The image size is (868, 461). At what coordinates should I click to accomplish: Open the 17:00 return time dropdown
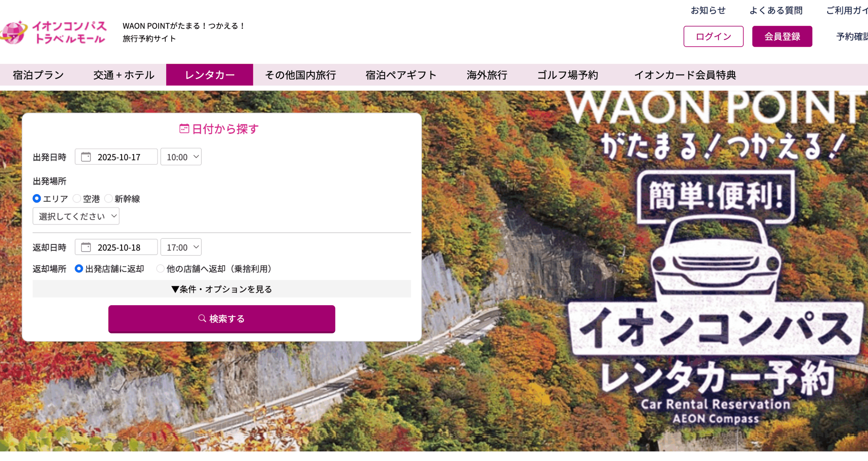[181, 247]
